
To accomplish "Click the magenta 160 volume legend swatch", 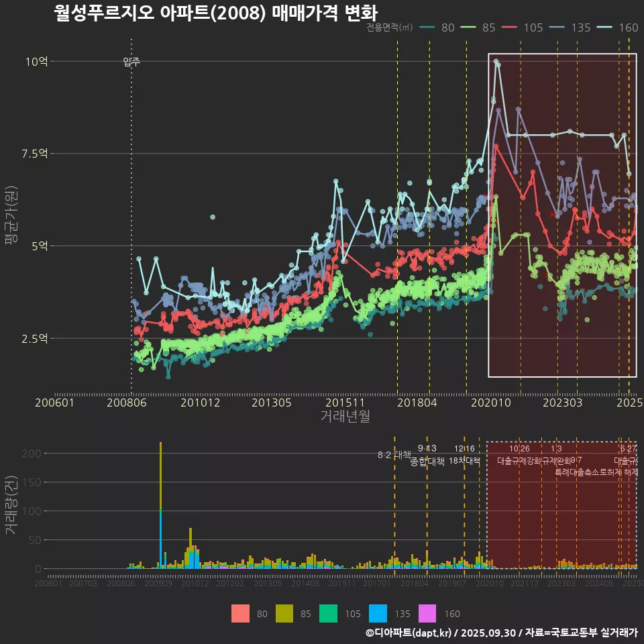I will [427, 613].
